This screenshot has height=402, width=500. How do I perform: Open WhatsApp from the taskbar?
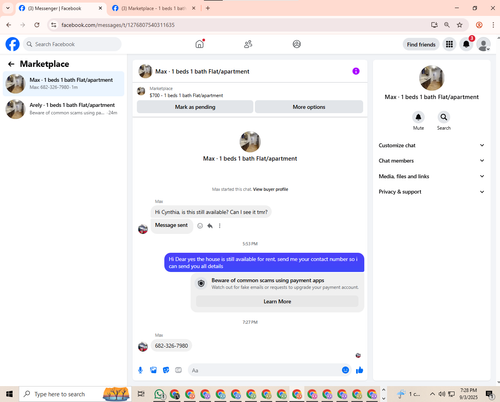pos(160,394)
